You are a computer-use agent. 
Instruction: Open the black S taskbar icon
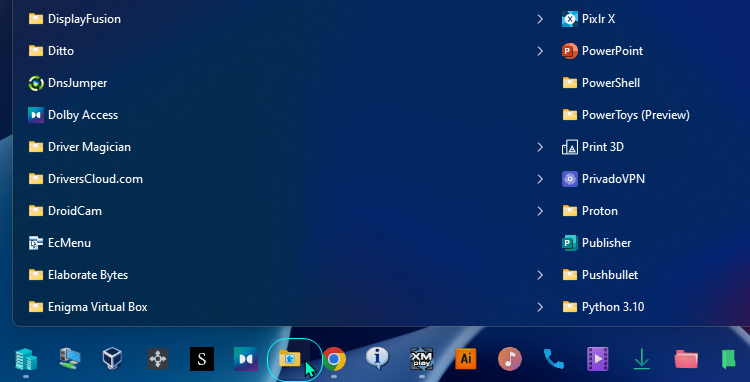[202, 359]
